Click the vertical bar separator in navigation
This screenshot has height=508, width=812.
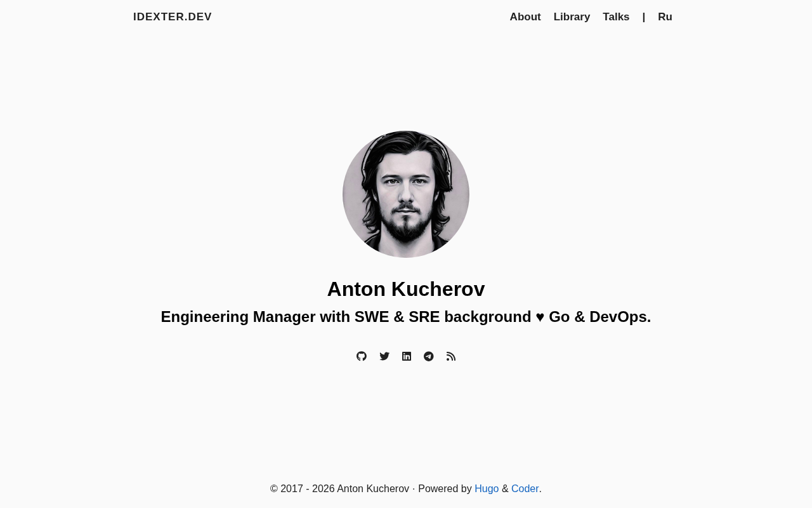tap(644, 17)
